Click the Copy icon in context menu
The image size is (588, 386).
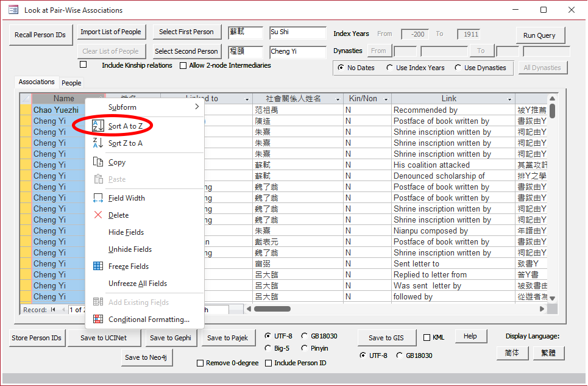coord(97,162)
